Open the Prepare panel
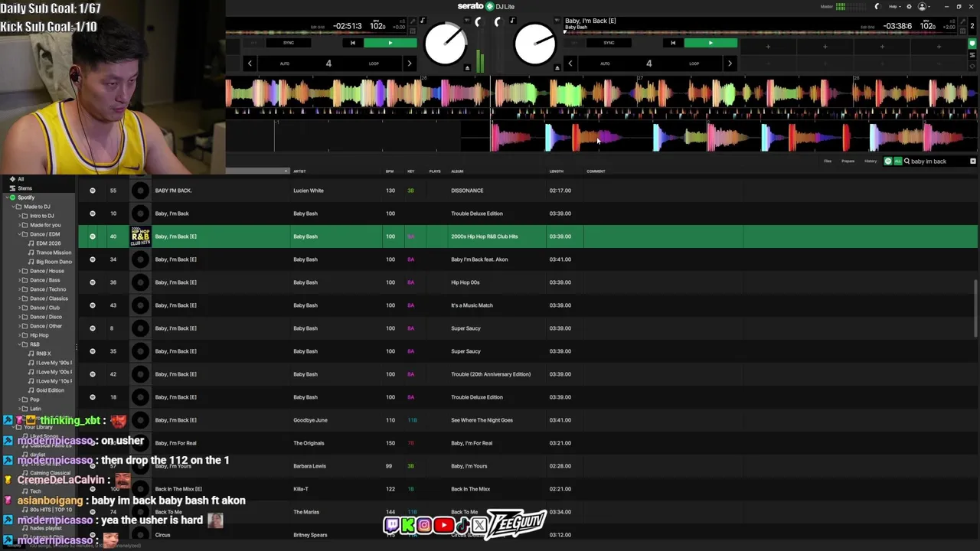Viewport: 980px width, 551px height. 848,161
